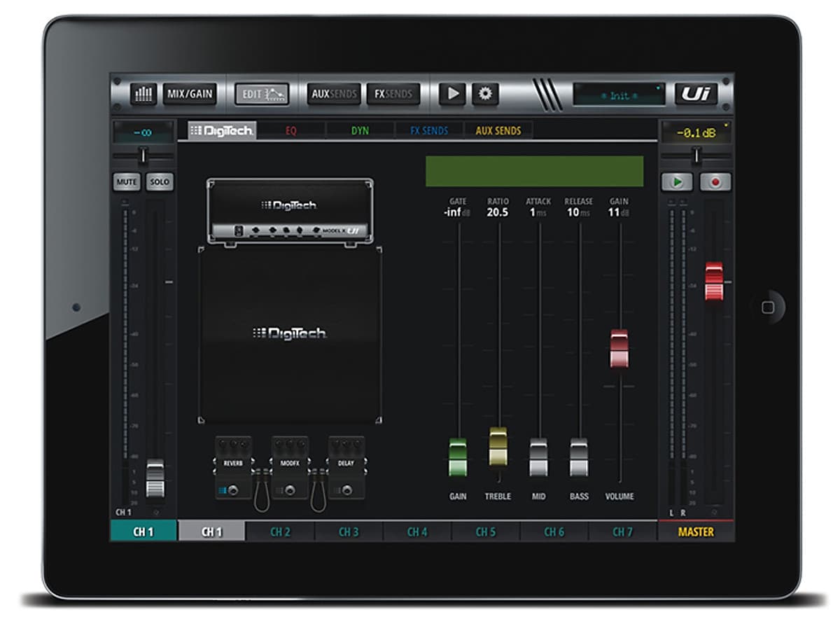Select the CH 5 tab

[486, 532]
